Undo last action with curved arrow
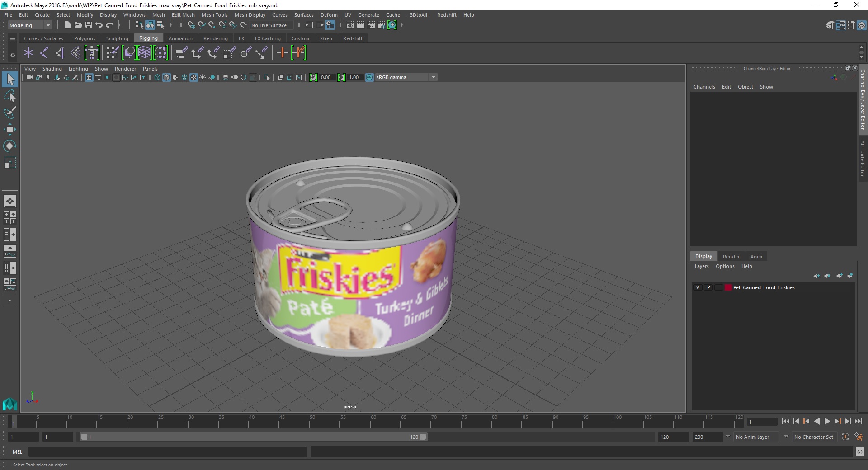868x470 pixels. 99,25
